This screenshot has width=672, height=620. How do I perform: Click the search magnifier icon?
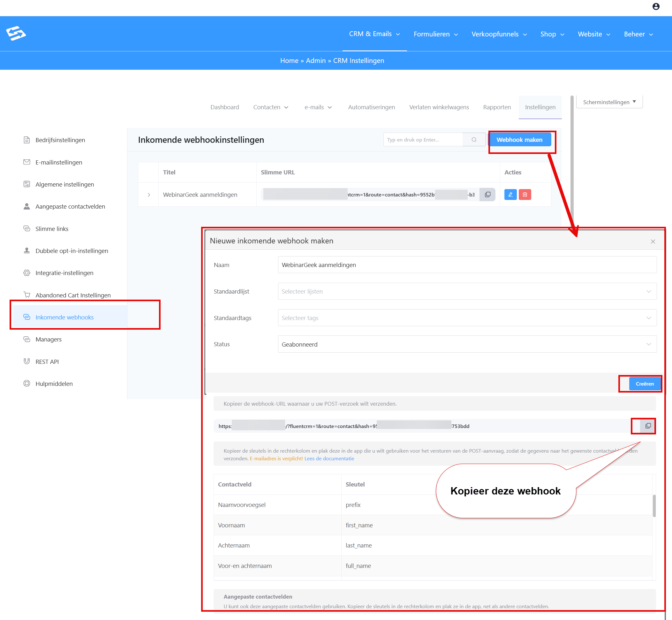(473, 140)
